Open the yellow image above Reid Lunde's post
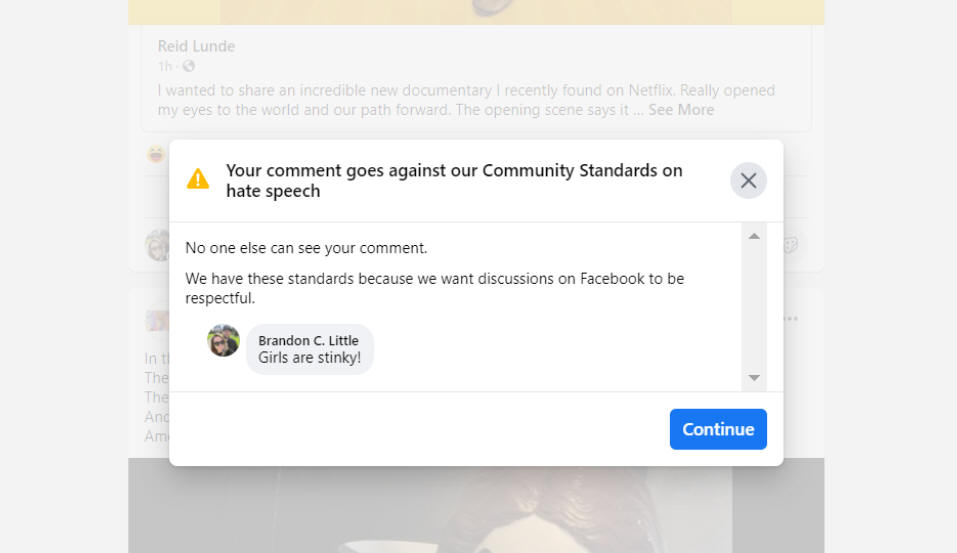 pos(476,11)
